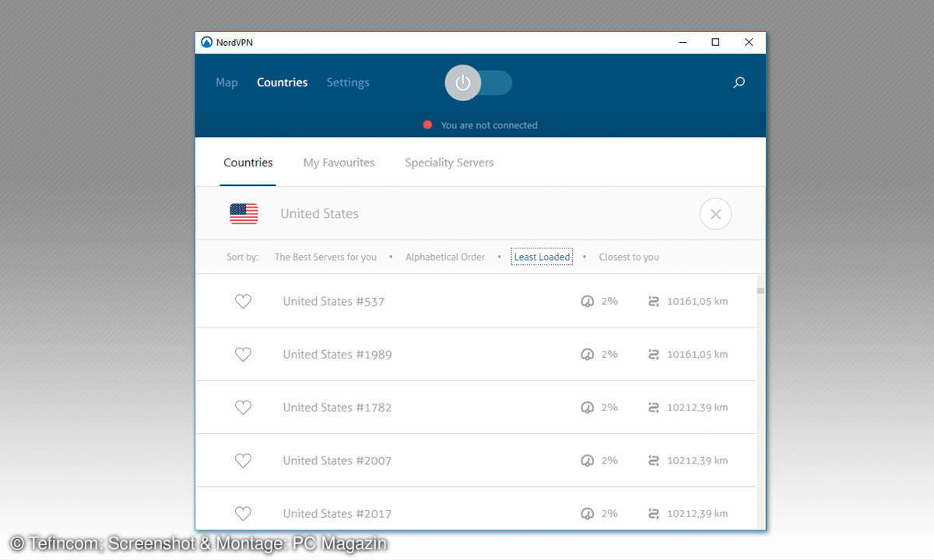
Task: Click the load gauge icon for #1782
Action: pos(588,407)
